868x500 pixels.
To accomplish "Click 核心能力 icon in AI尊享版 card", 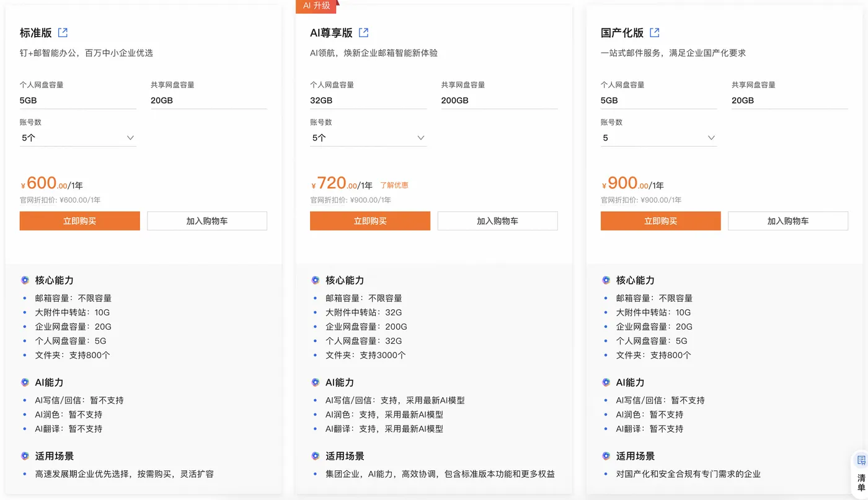I will [316, 280].
